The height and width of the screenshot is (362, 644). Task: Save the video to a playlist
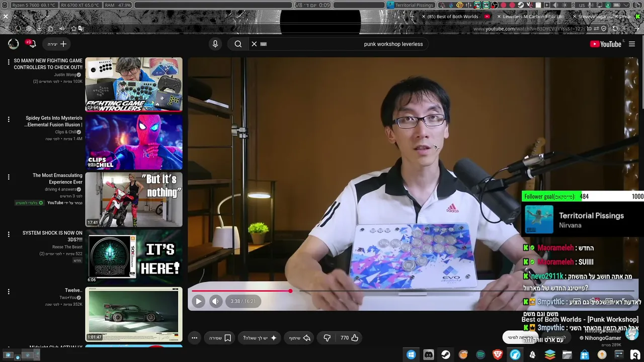click(x=220, y=338)
